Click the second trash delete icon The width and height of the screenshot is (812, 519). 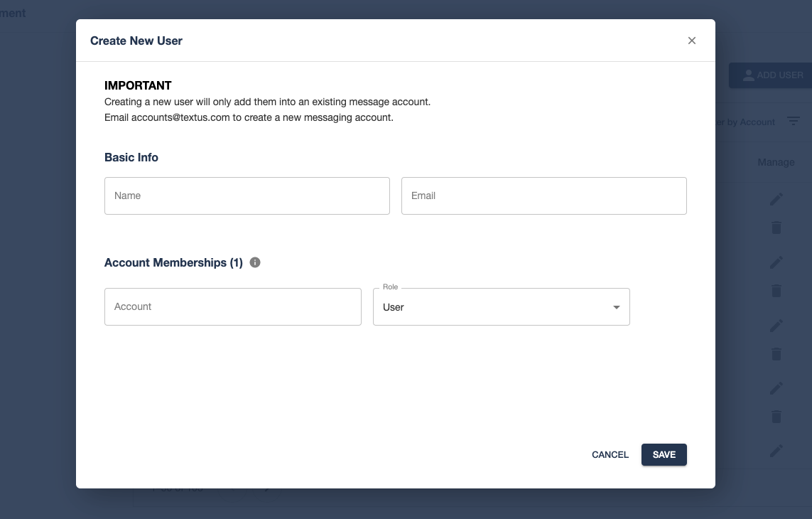(x=776, y=291)
